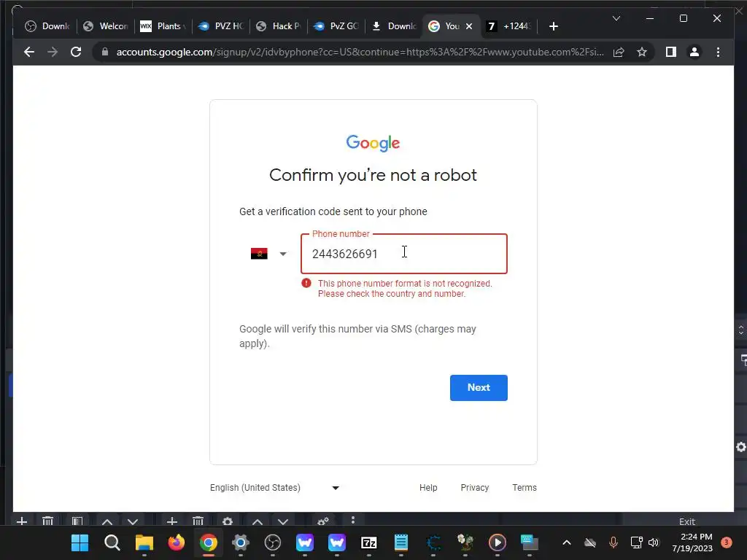
Task: Open network settings from the tray
Action: click(636, 542)
